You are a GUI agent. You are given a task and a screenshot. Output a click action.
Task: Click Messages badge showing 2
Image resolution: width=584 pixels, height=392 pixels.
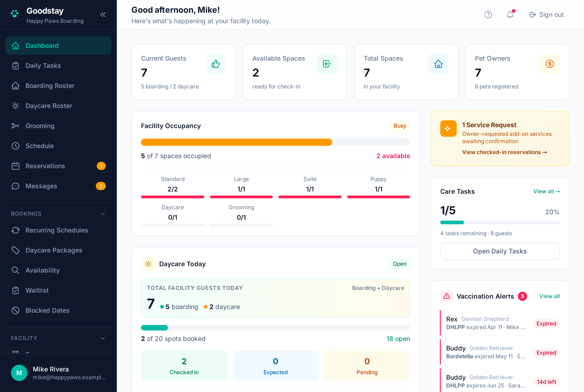point(101,186)
